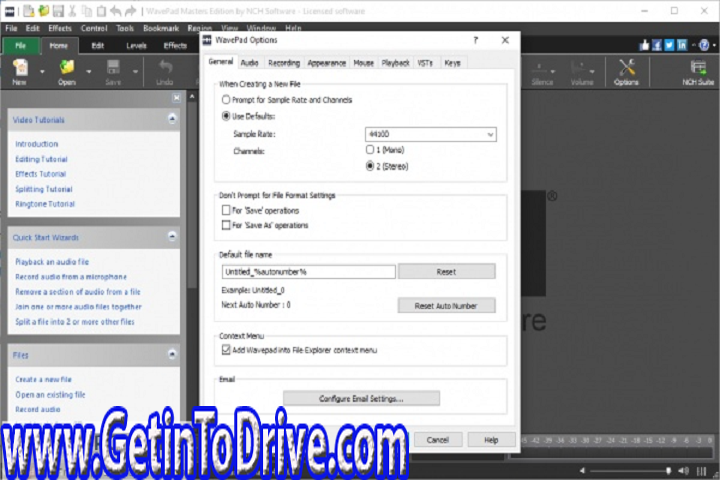
Task: Click the Open ribbon button
Action: (67, 73)
